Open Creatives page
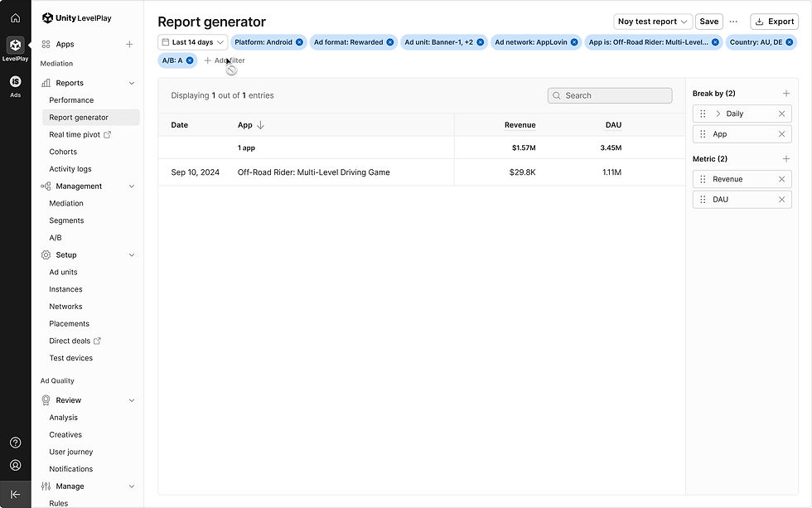 tap(65, 434)
